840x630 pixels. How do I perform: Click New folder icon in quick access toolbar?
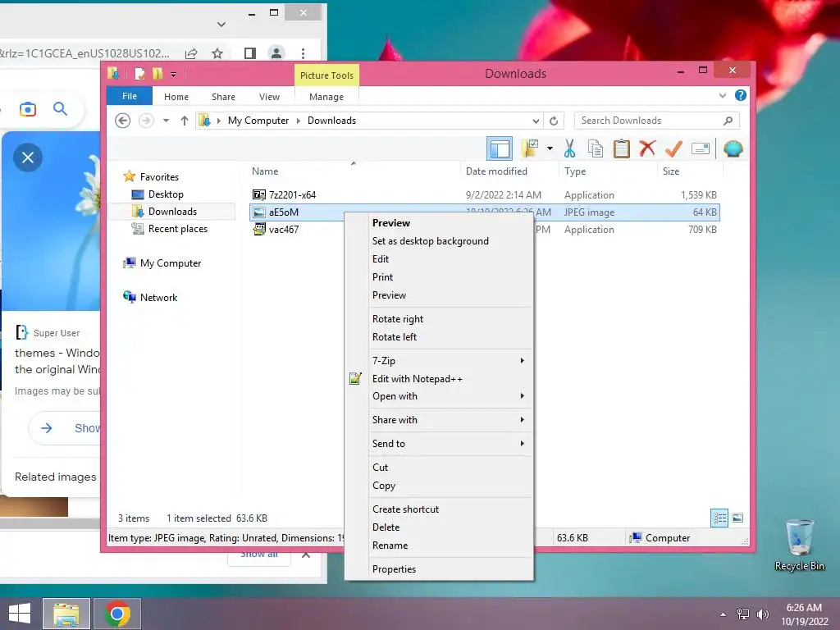tap(157, 73)
